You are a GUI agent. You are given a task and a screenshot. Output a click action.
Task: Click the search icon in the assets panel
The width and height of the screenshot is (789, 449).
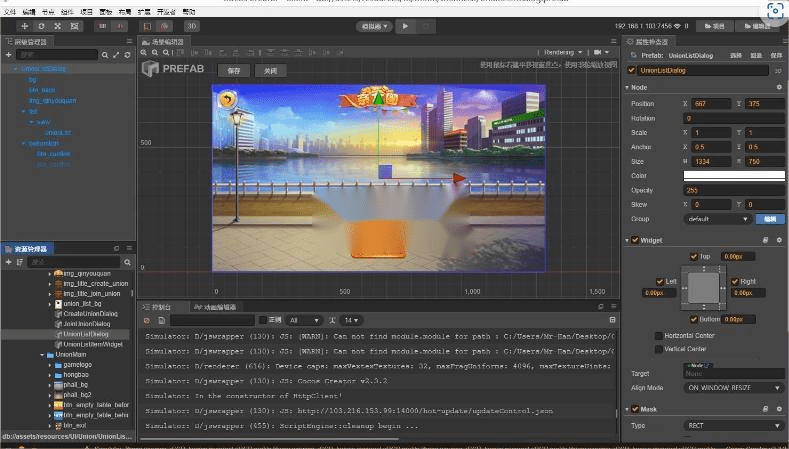click(x=127, y=262)
